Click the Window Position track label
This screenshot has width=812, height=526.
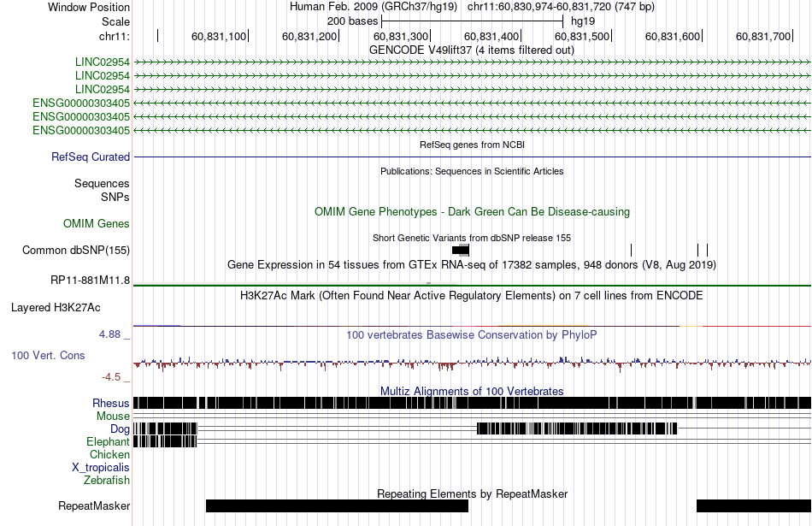(89, 7)
